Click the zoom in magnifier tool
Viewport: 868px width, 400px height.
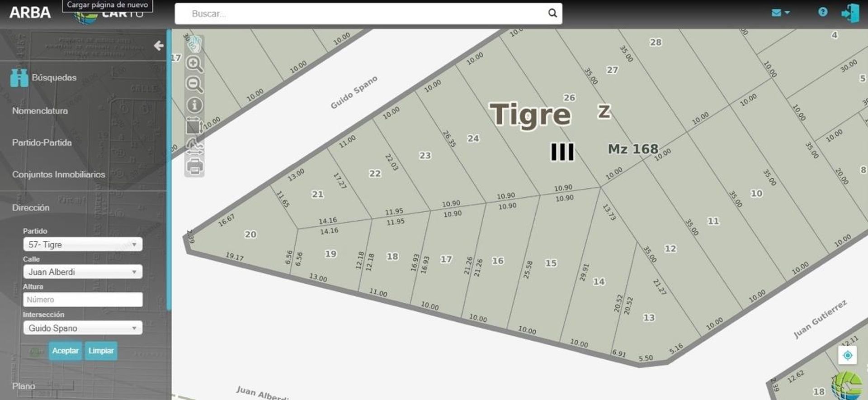tap(194, 64)
